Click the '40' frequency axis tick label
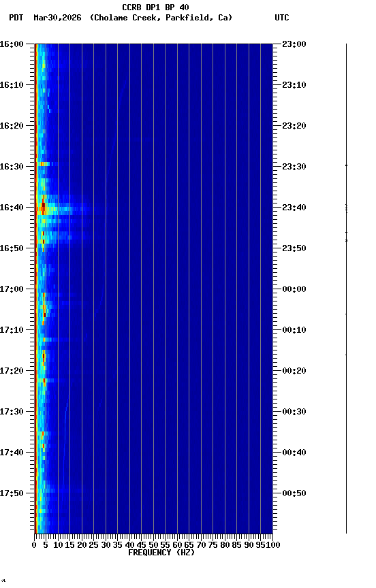376x588 pixels. coord(129,546)
